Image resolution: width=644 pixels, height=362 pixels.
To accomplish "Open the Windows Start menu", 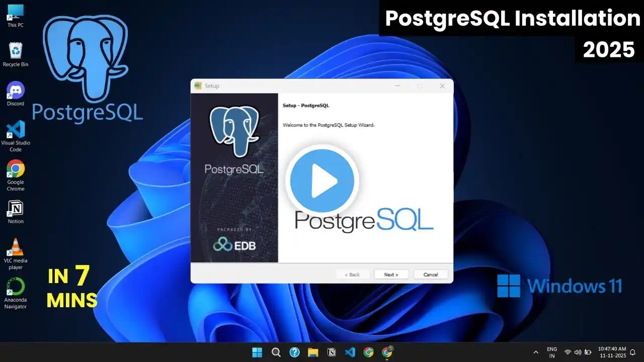I will pos(257,352).
